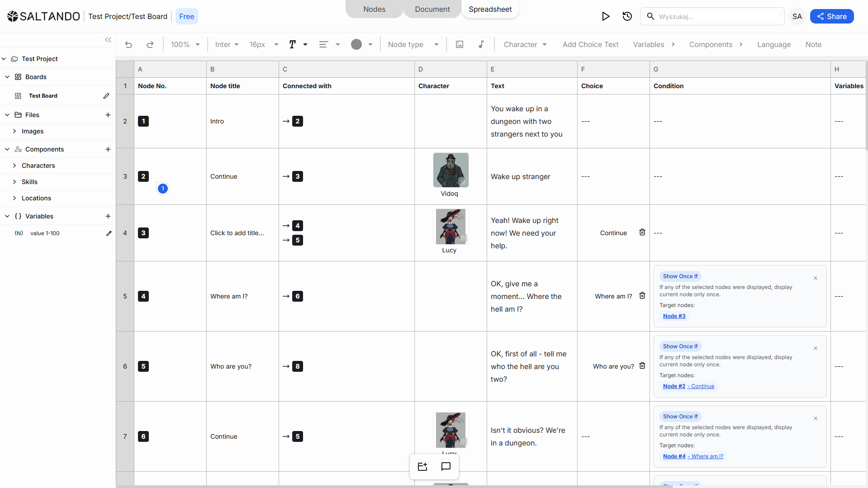Open the version history icon

(627, 16)
